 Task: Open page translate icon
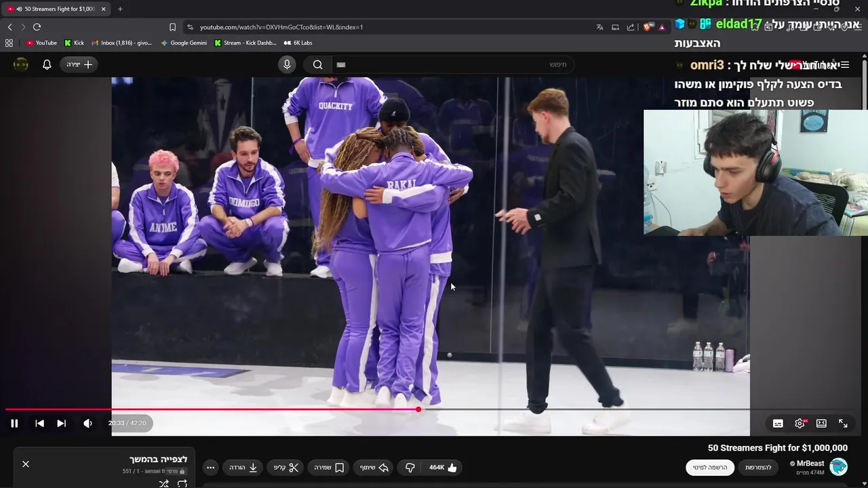click(599, 27)
